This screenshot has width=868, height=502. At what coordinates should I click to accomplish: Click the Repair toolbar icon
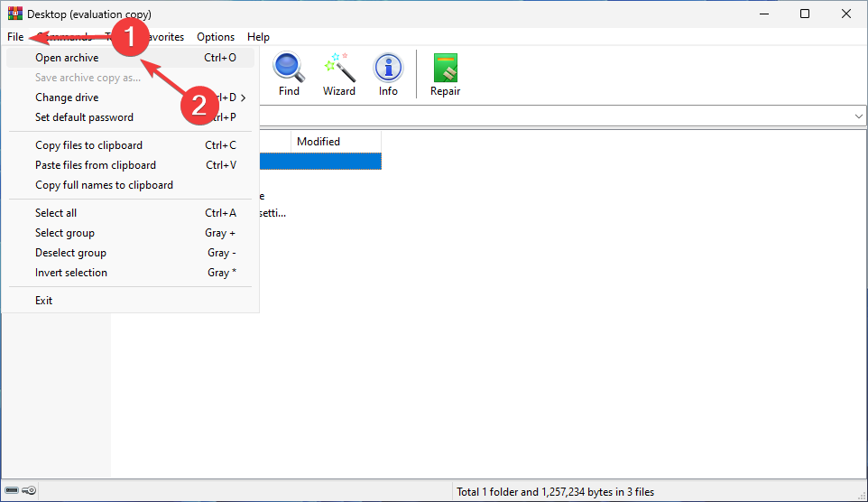(x=445, y=74)
